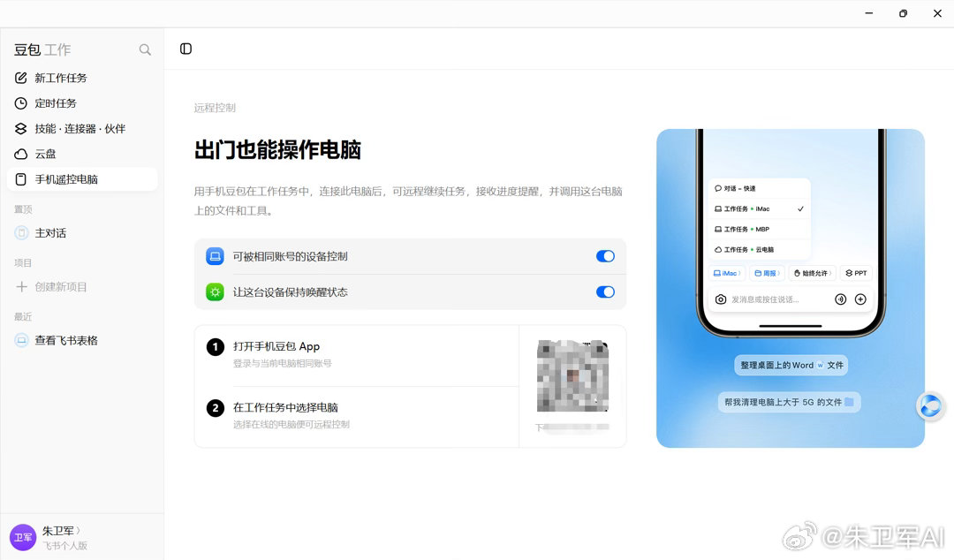954x560 pixels.
Task: Click 对话 - 快速 in phone preview
Action: 759,188
